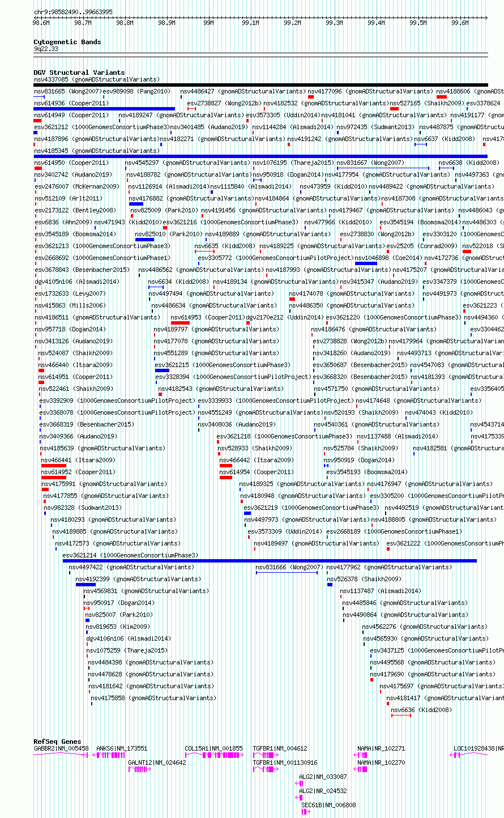This screenshot has height=818, width=504.
Task: Select the ALG2 NR_024532 gene label
Action: [x=323, y=791]
